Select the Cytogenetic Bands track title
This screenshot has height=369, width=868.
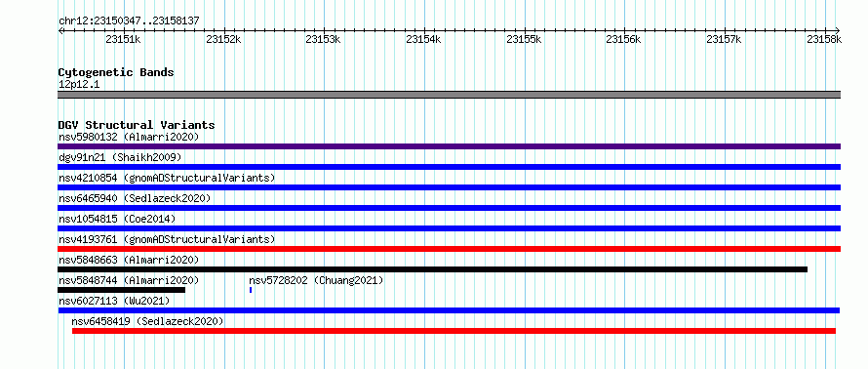(116, 72)
